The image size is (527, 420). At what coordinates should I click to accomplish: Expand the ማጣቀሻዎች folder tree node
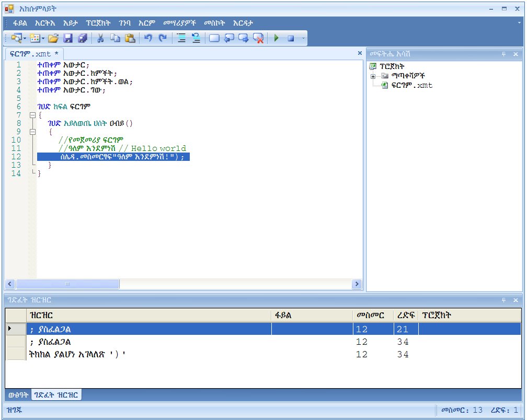point(373,76)
